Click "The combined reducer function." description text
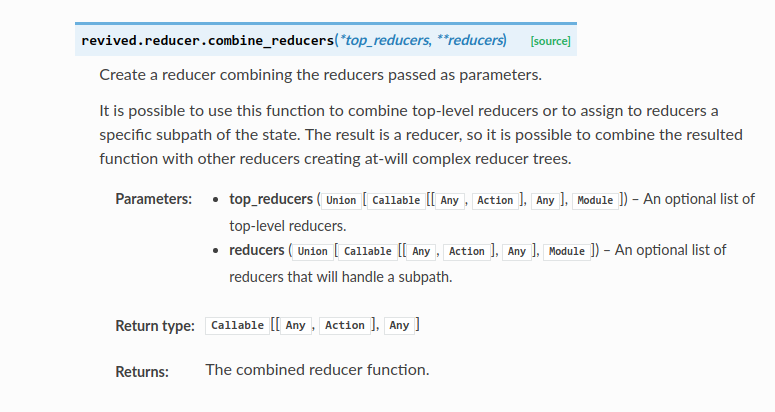The height and width of the screenshot is (412, 775). pyautogui.click(x=317, y=370)
